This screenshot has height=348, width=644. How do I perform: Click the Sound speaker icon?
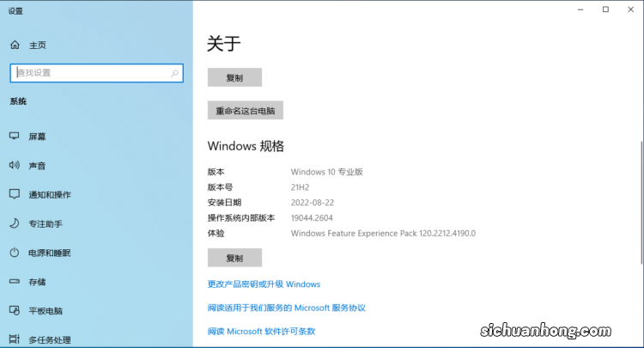15,165
